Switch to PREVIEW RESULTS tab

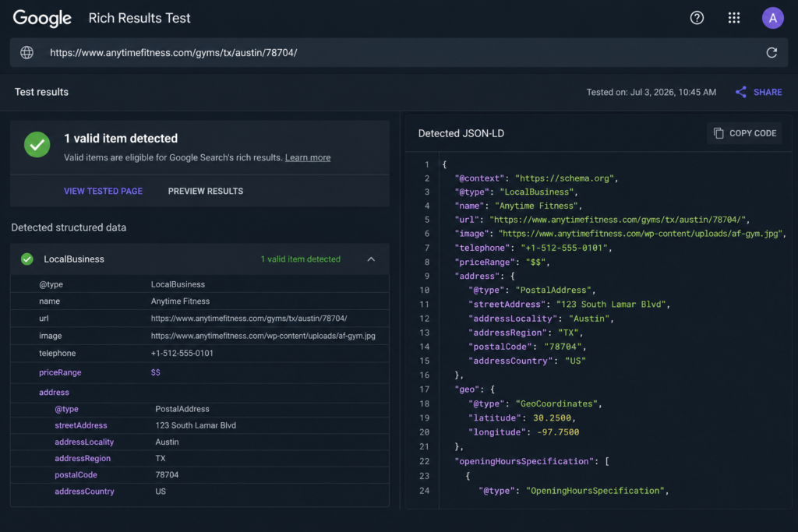click(206, 192)
